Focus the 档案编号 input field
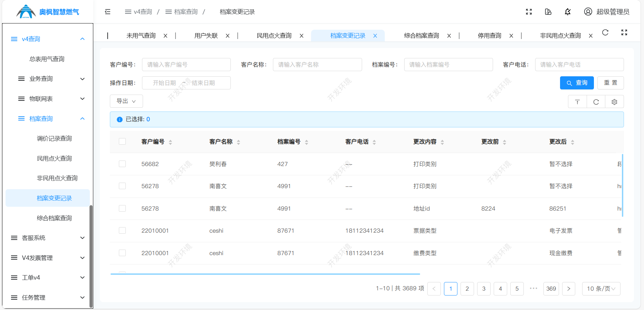The image size is (644, 310). (448, 65)
